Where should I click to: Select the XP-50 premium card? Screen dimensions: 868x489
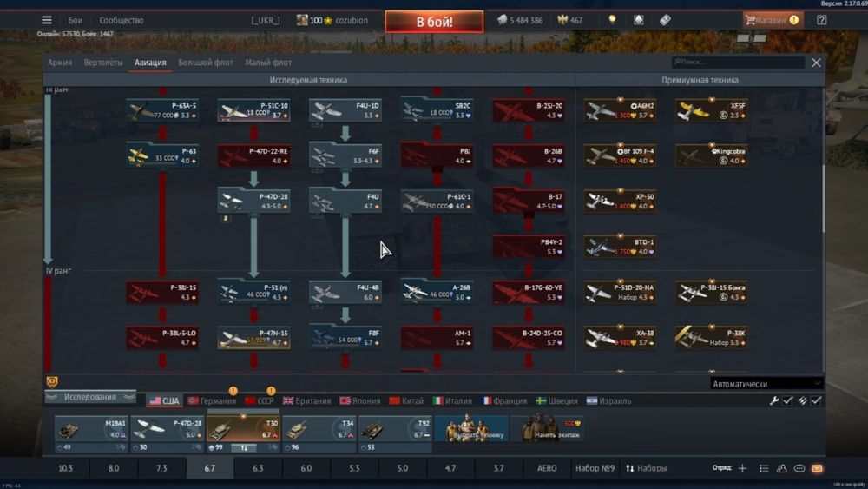tap(620, 201)
